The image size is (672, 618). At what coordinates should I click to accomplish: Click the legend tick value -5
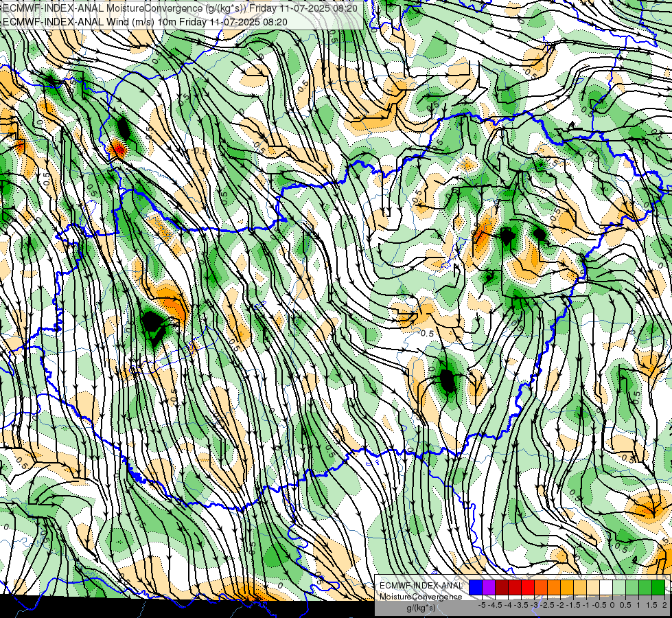pos(482,605)
